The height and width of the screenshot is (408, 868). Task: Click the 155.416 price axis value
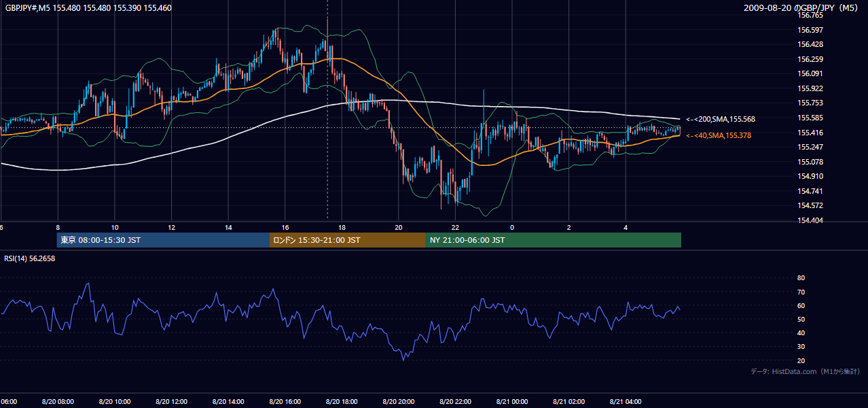click(x=810, y=133)
